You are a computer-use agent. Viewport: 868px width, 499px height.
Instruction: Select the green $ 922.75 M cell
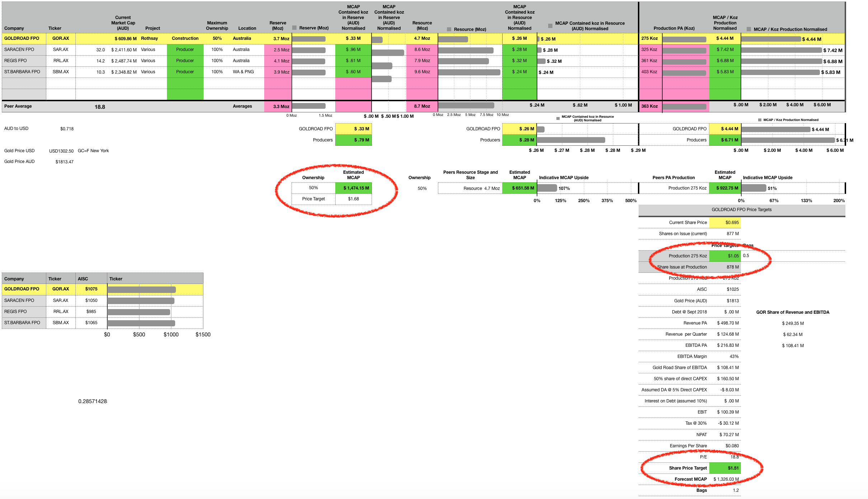(725, 188)
